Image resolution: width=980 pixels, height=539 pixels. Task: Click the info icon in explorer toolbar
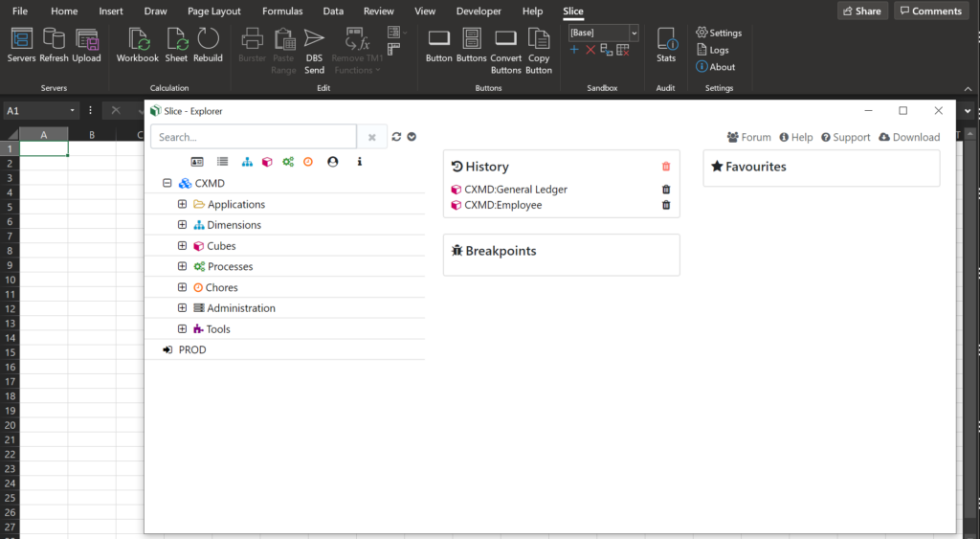click(360, 162)
